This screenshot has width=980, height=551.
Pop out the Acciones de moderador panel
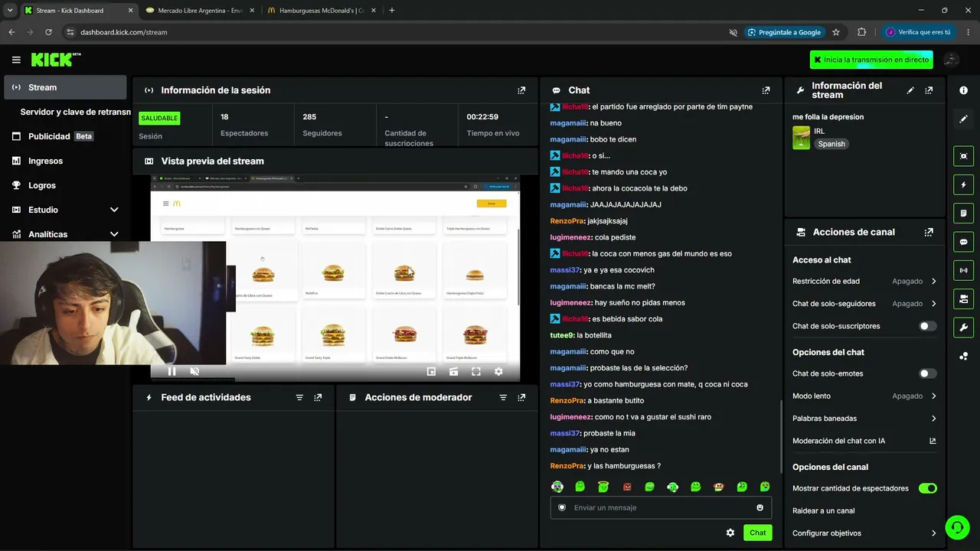(x=521, y=397)
